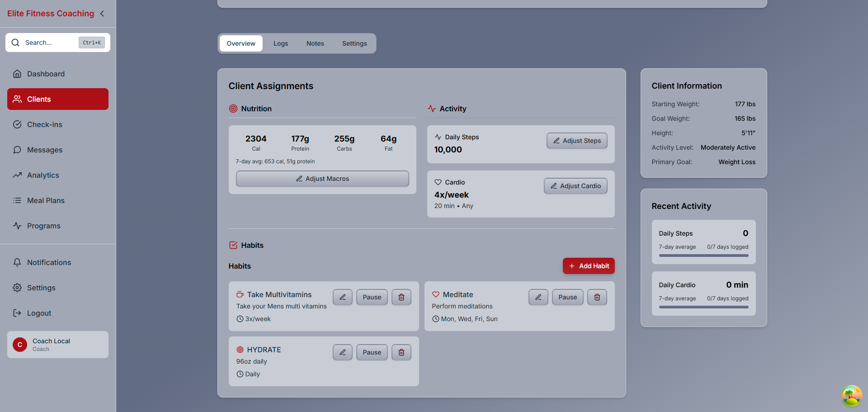Pause the HYDRATE habit
This screenshot has height=412, width=868.
click(x=372, y=352)
